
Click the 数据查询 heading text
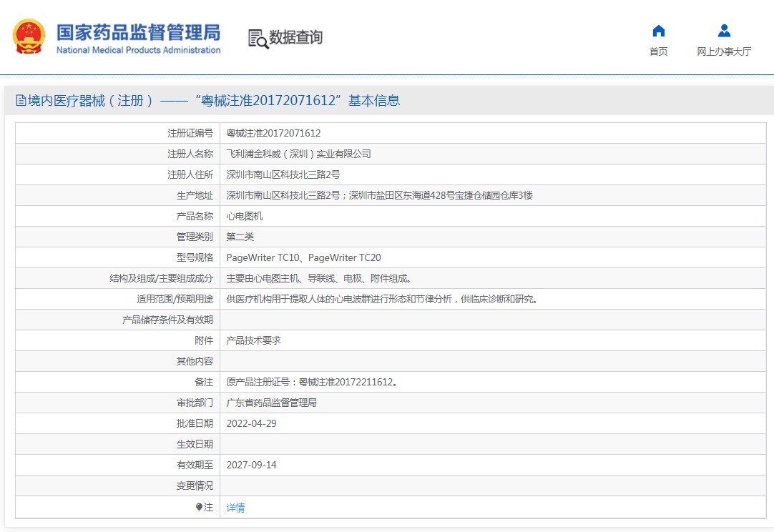click(295, 37)
